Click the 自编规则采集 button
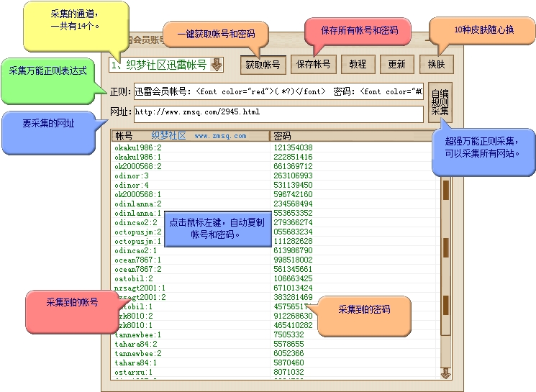536x392 pixels. [x=440, y=102]
